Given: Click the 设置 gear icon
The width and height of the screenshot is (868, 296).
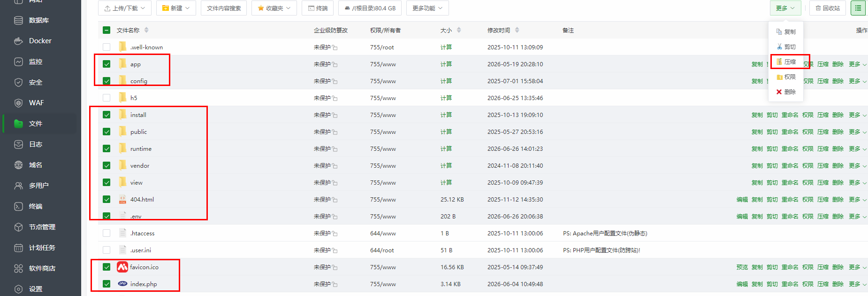Looking at the screenshot, I should 18,289.
